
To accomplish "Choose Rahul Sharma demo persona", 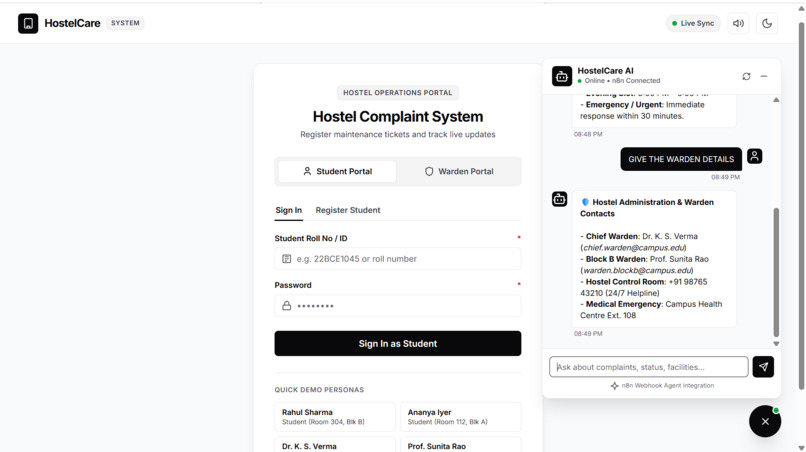I will pos(335,417).
